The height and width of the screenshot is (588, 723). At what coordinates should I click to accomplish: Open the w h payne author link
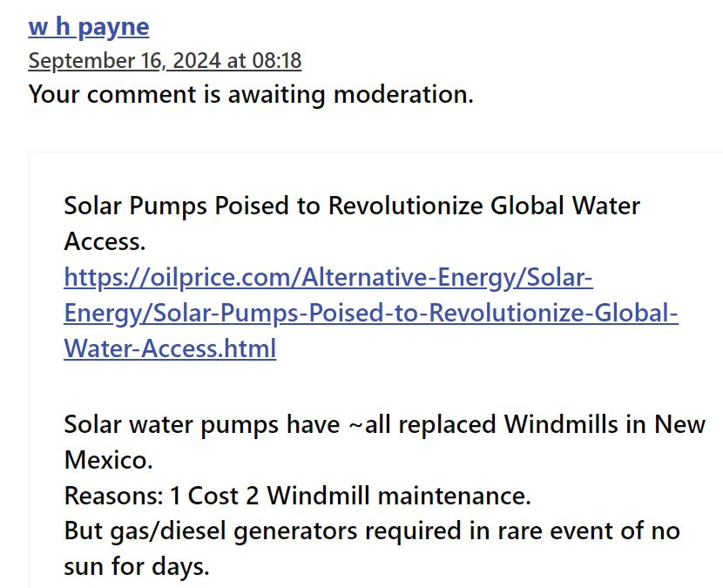[x=89, y=27]
